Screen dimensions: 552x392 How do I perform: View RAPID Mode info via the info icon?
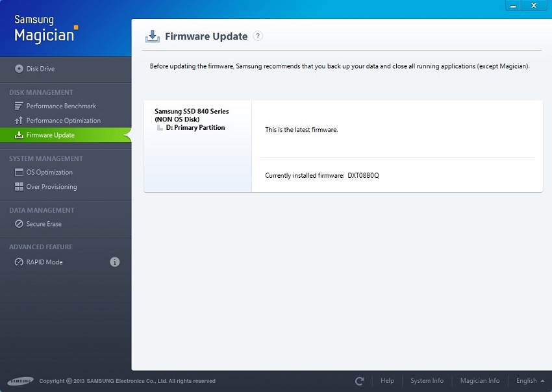(x=115, y=262)
